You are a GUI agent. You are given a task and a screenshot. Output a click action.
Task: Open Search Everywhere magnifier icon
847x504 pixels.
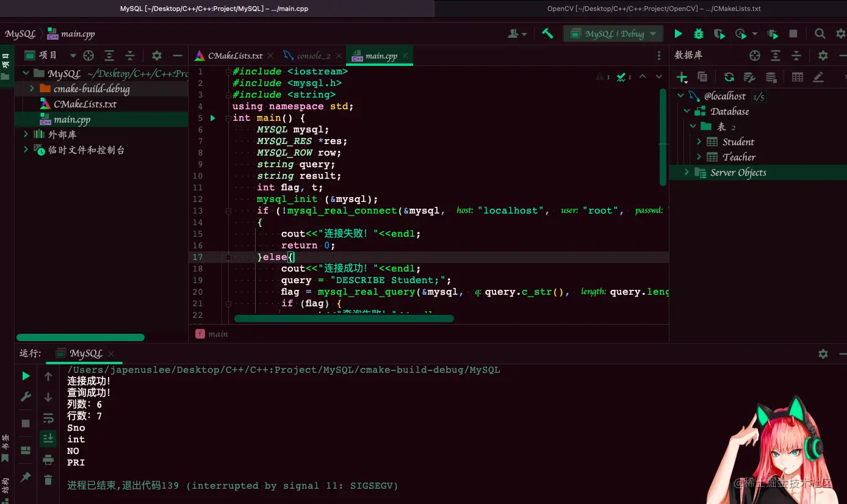[x=820, y=34]
